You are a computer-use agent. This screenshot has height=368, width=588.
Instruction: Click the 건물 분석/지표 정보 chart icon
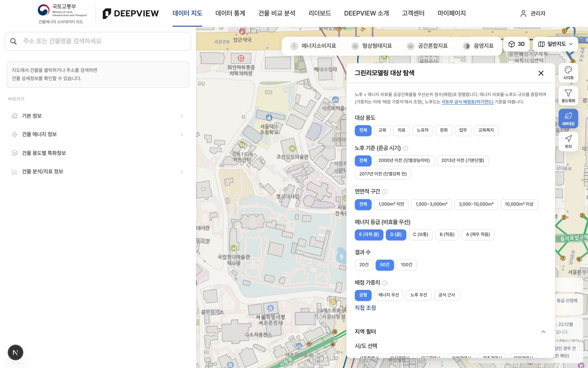point(14,172)
